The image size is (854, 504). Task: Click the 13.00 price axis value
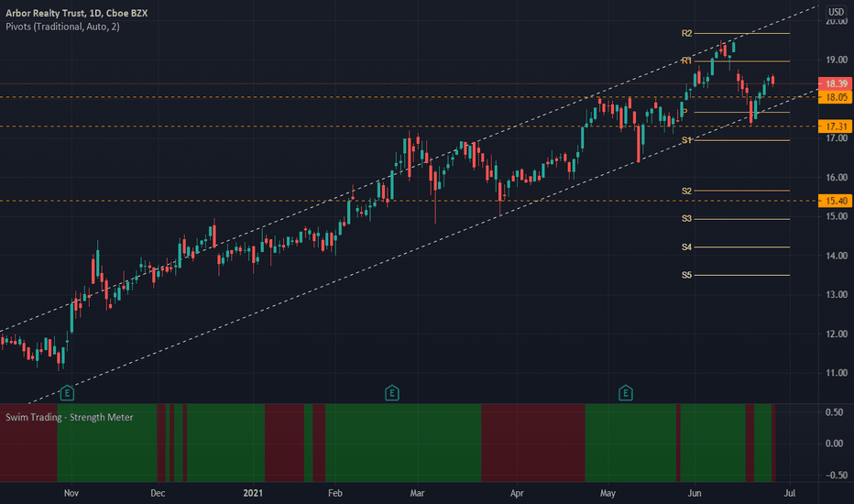point(837,295)
